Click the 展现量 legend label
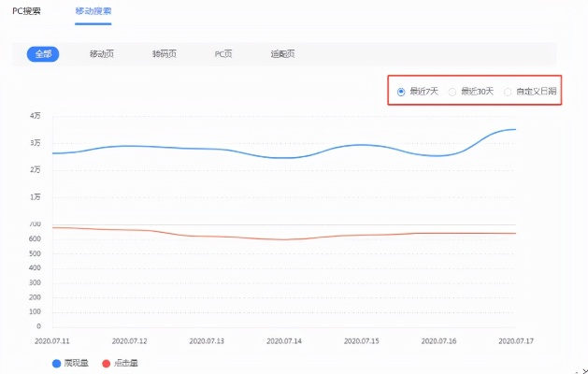This screenshot has height=374, width=588. pos(76,363)
